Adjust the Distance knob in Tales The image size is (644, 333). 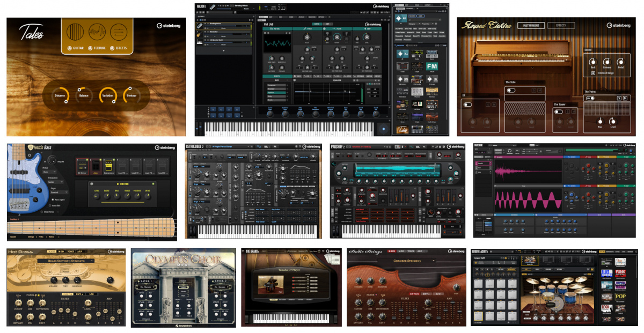click(61, 95)
